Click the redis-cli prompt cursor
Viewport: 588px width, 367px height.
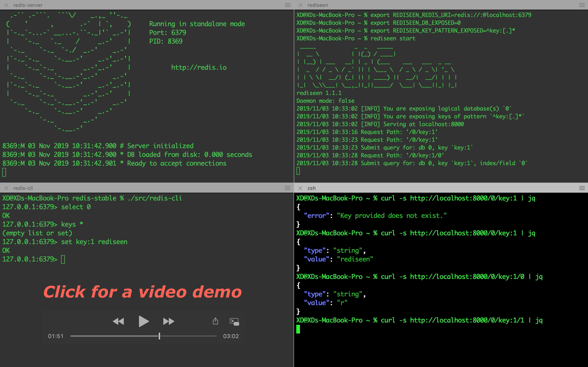pos(63,259)
